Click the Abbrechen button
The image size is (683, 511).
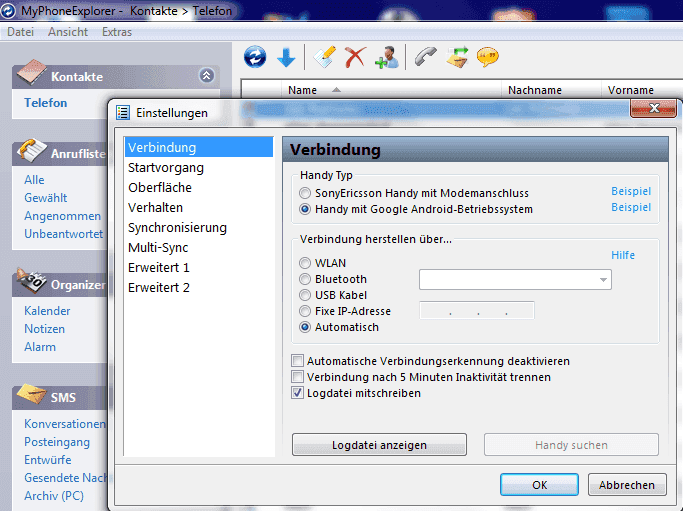pos(627,485)
